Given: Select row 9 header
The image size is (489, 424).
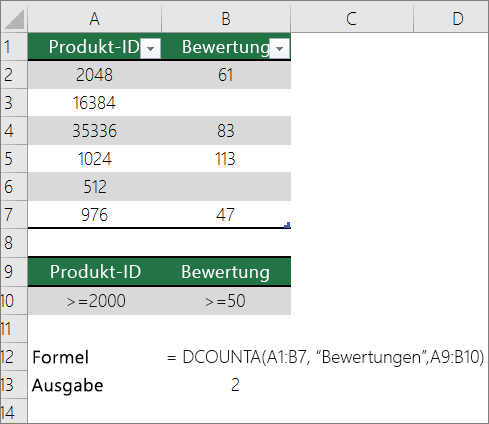Looking at the screenshot, I should tap(14, 272).
